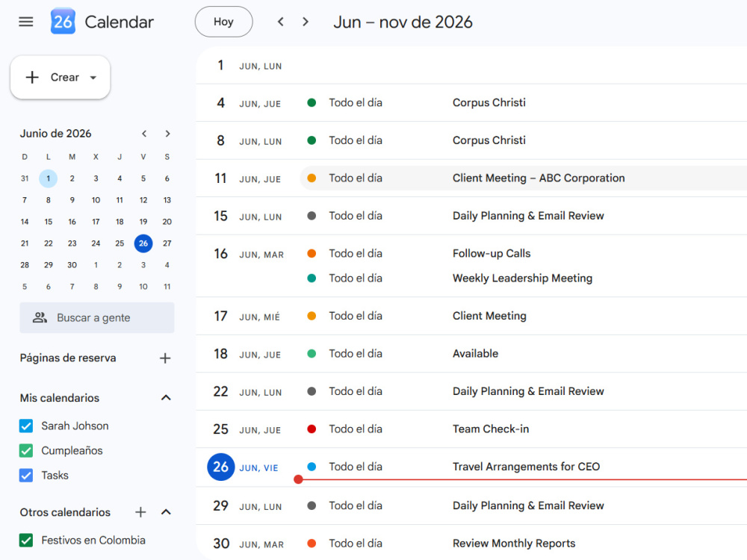Click date 16 JUN, MAR in schedule

click(x=220, y=254)
